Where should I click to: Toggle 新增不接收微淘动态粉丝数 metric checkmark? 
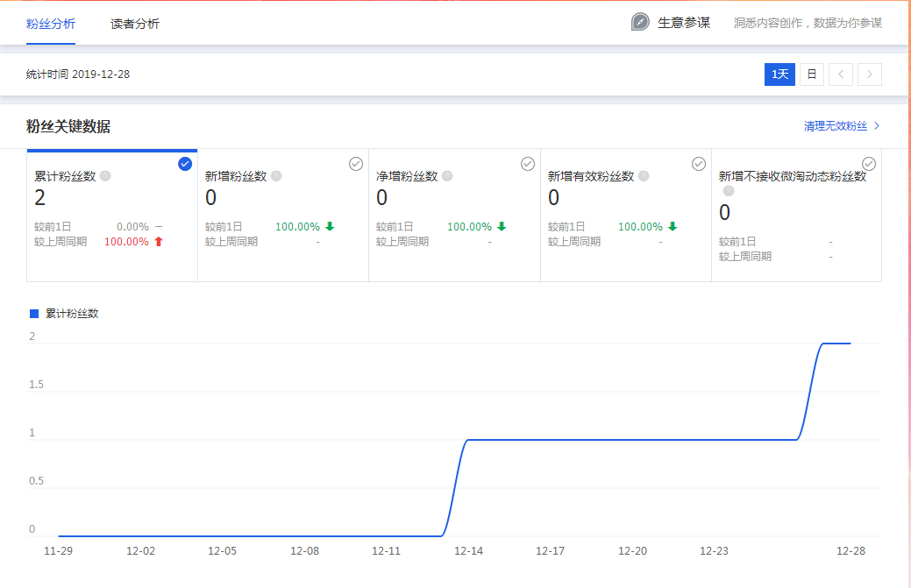[x=869, y=164]
